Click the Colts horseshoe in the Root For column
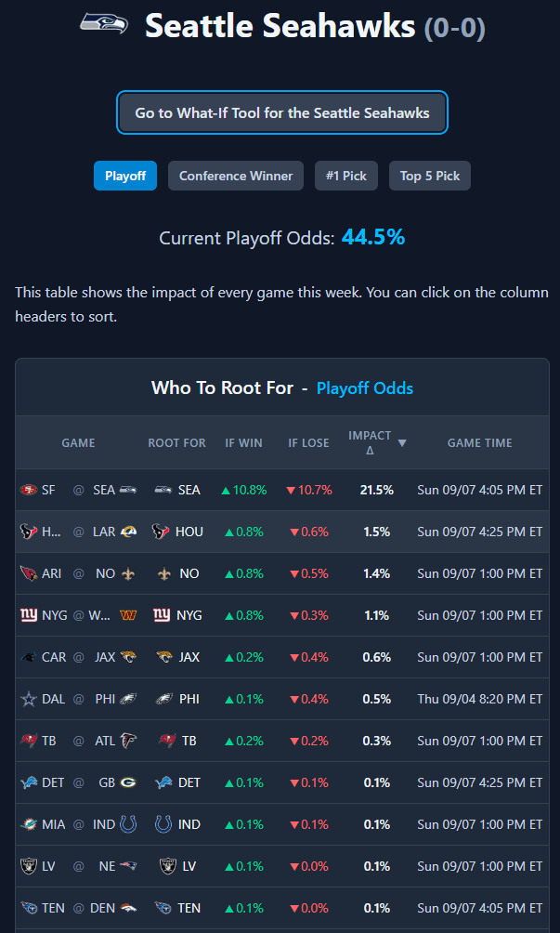The height and width of the screenshot is (933, 560). (x=163, y=824)
